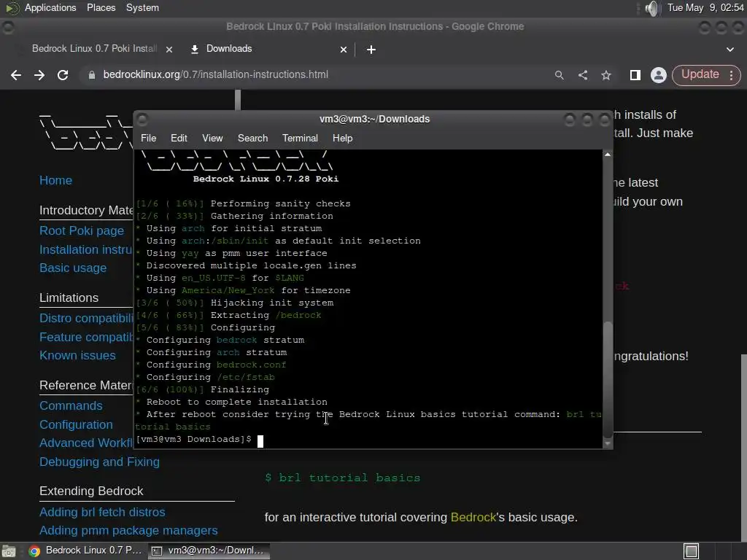The height and width of the screenshot is (560, 747).
Task: Click the terminal window menu icon
Action: [x=142, y=119]
